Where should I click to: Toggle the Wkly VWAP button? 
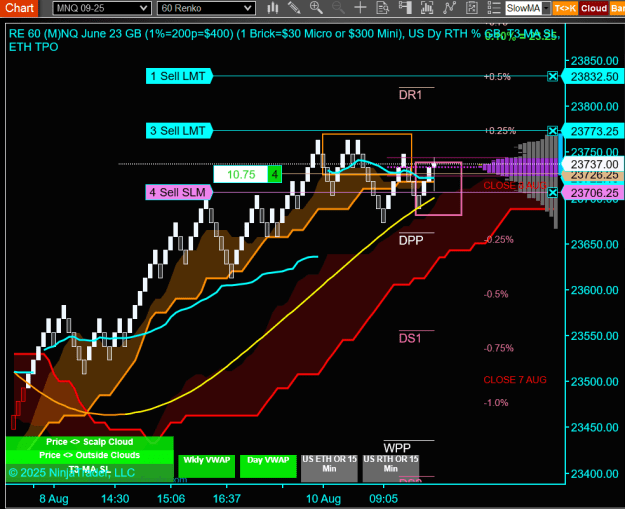pyautogui.click(x=206, y=466)
